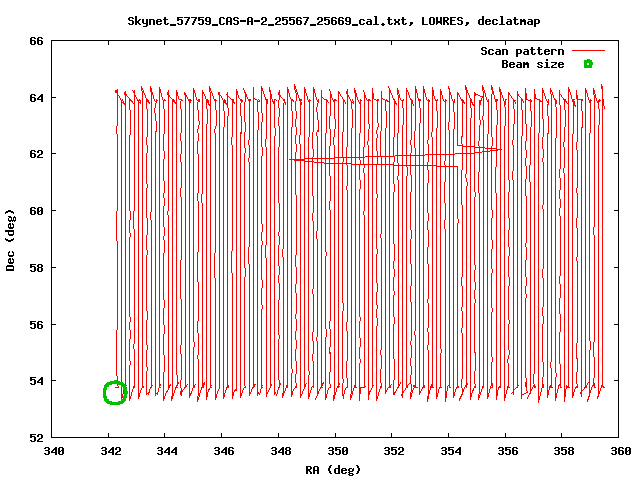
Task: Click the red scan pattern legend line
Action: point(588,51)
